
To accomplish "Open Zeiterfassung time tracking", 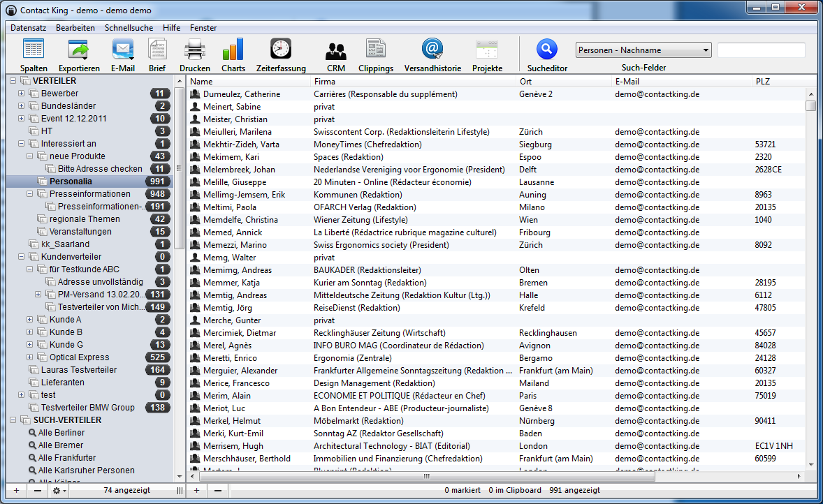I will tap(281, 54).
